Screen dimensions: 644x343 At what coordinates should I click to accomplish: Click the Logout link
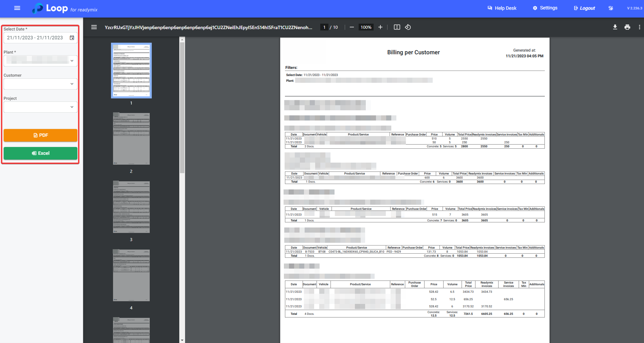pos(584,8)
